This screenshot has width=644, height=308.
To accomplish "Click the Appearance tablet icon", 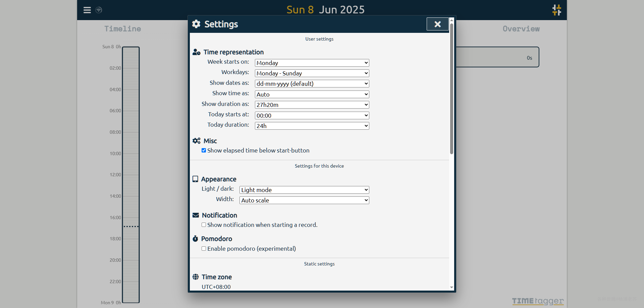I will [195, 179].
